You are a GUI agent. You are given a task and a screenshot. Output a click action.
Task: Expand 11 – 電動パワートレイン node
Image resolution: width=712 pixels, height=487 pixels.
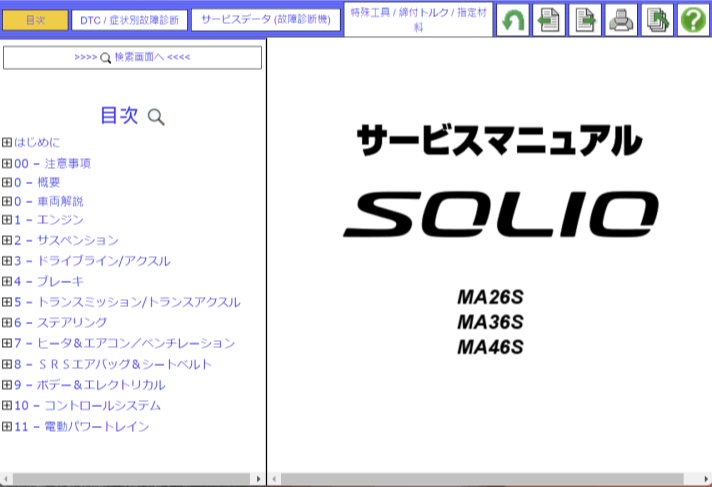(7, 426)
